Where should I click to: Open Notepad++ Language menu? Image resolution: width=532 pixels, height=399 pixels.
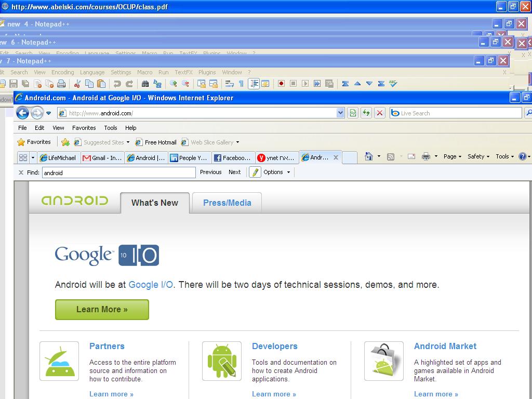(x=92, y=72)
